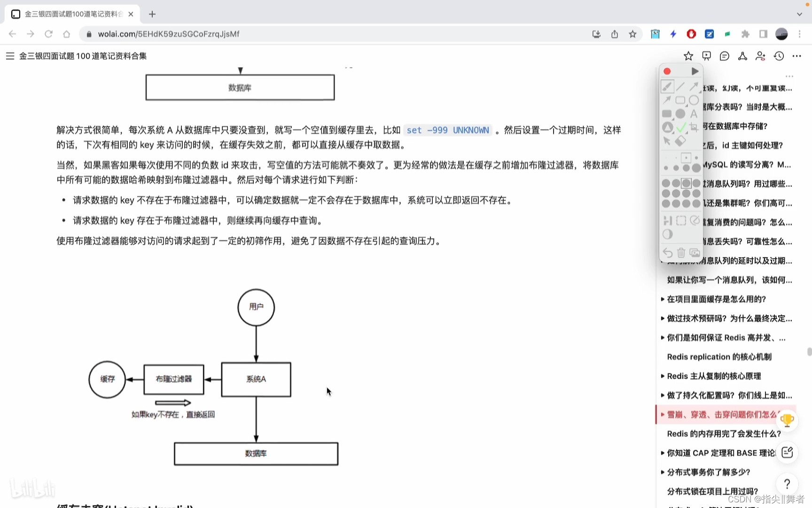Image resolution: width=812 pixels, height=508 pixels.
Task: Click the trash icon to clear drawings
Action: (x=681, y=253)
